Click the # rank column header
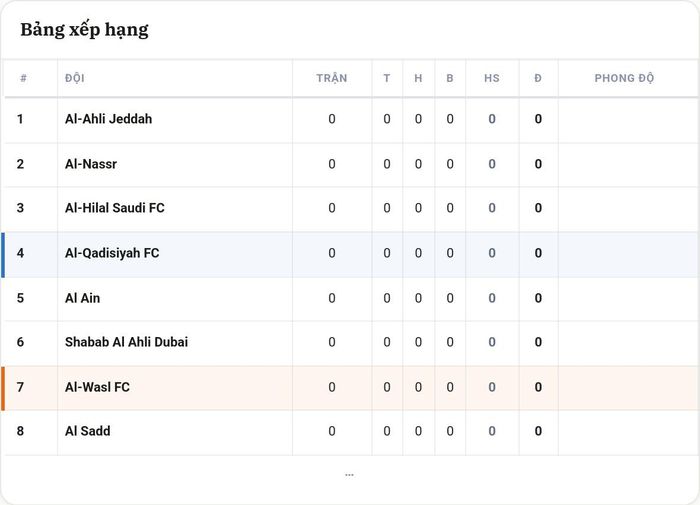 click(x=23, y=78)
